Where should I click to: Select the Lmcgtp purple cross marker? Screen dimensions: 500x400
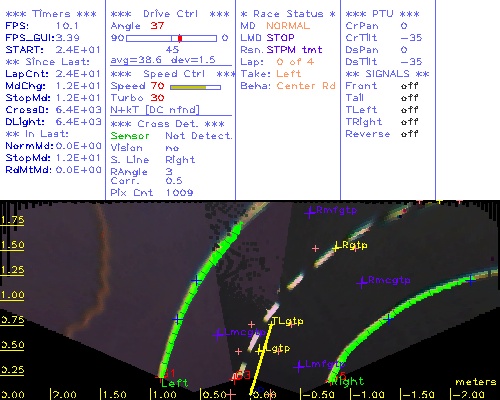click(218, 334)
